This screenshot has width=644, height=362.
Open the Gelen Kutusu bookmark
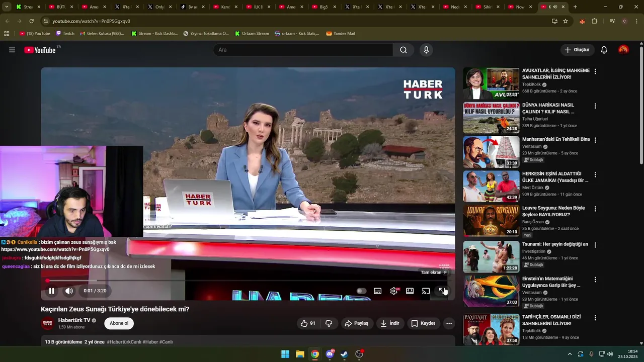pyautogui.click(x=102, y=34)
